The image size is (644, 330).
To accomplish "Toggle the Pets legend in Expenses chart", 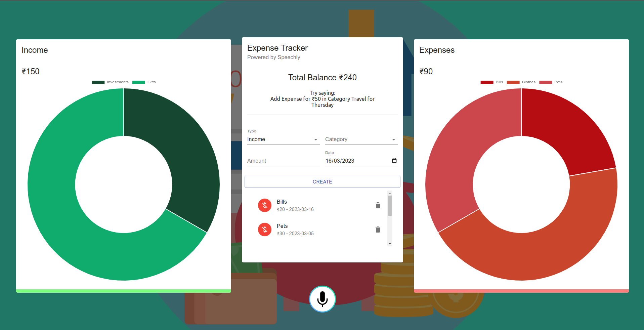I will pos(551,82).
